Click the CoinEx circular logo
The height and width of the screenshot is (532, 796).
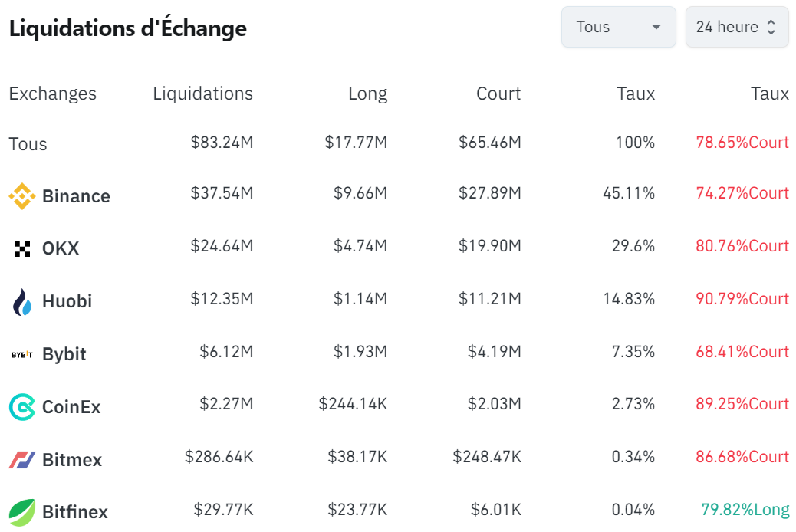click(21, 406)
